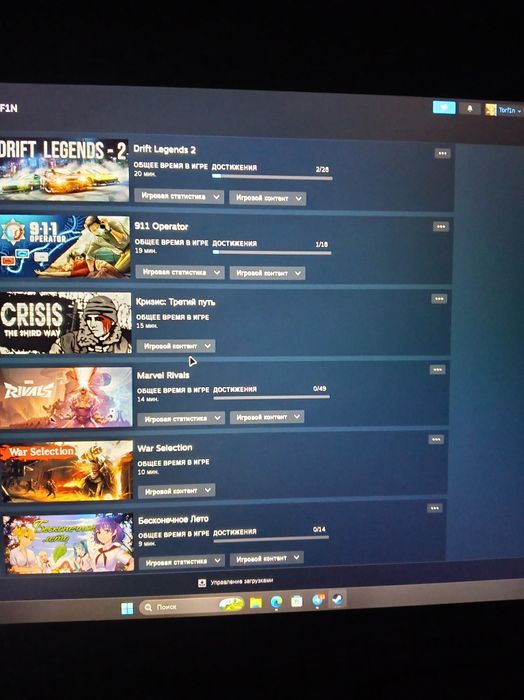Image resolution: width=524 pixels, height=700 pixels.
Task: Click Управление загрузками at the bottom
Action: click(241, 582)
